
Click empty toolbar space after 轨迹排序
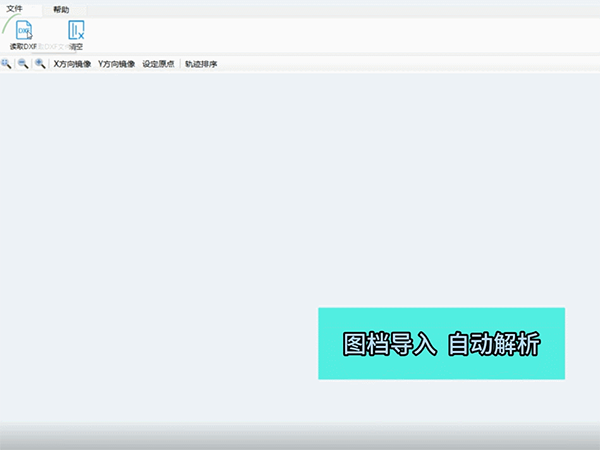(400, 64)
